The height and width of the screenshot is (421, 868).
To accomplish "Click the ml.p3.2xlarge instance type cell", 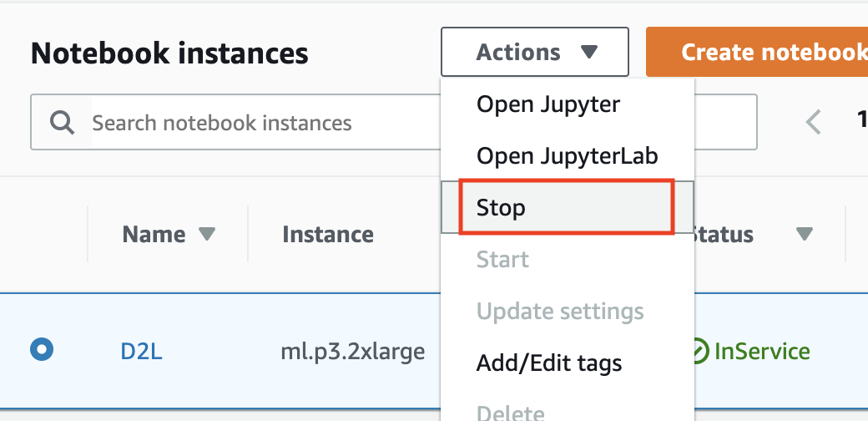I will [x=352, y=352].
